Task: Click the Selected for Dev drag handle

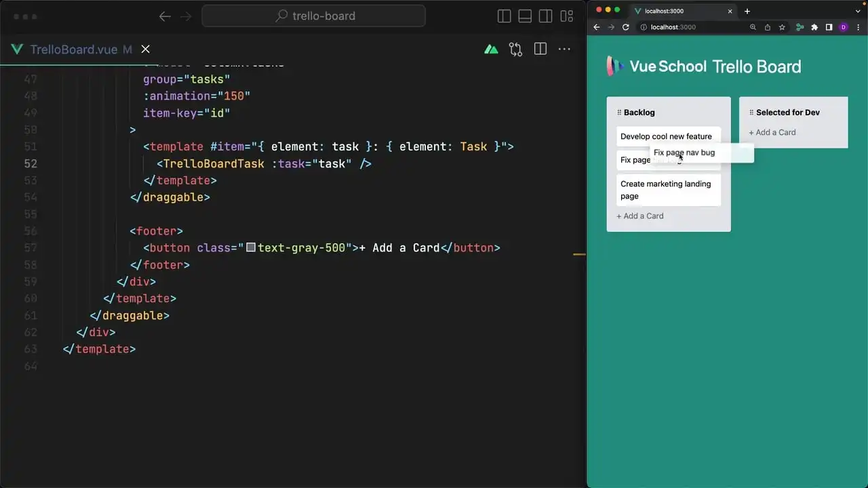Action: tap(751, 113)
